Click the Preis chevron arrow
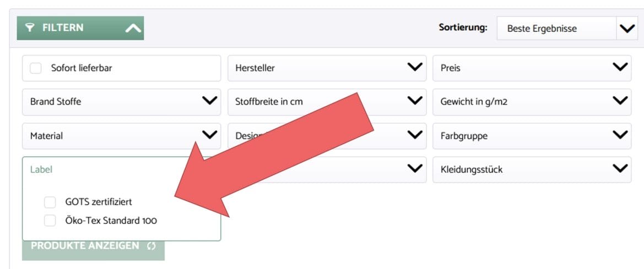This screenshot has height=269, width=644. (620, 68)
